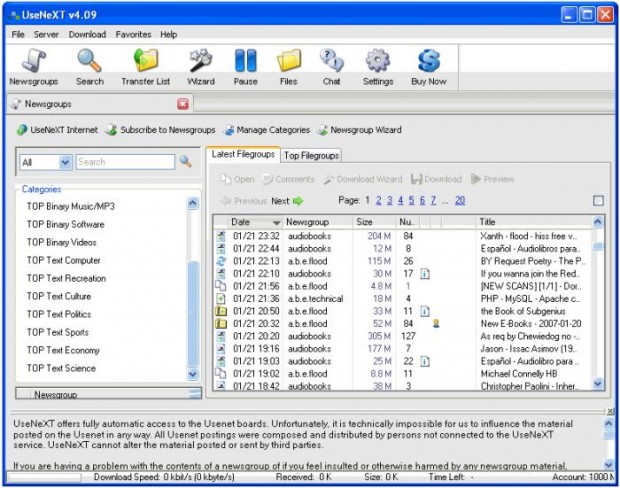620x488 pixels.
Task: Select the PHP - MySQL - Apache row
Action: coord(403,299)
